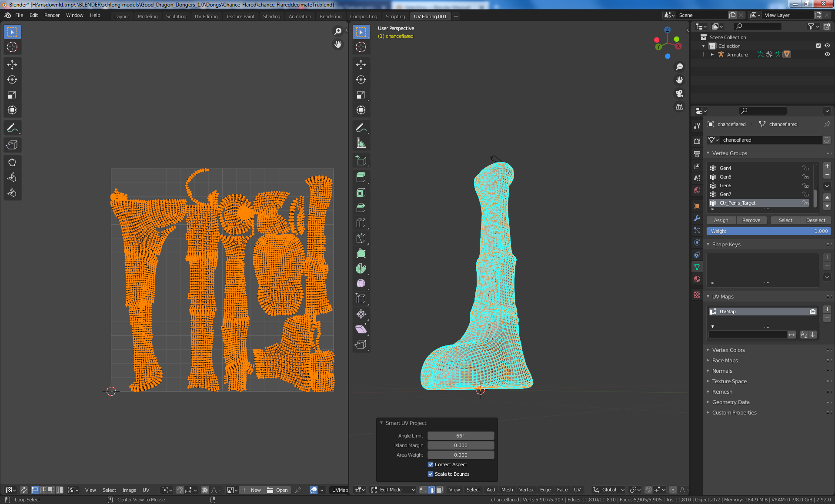Adjust the Angle Limit slider

[461, 436]
